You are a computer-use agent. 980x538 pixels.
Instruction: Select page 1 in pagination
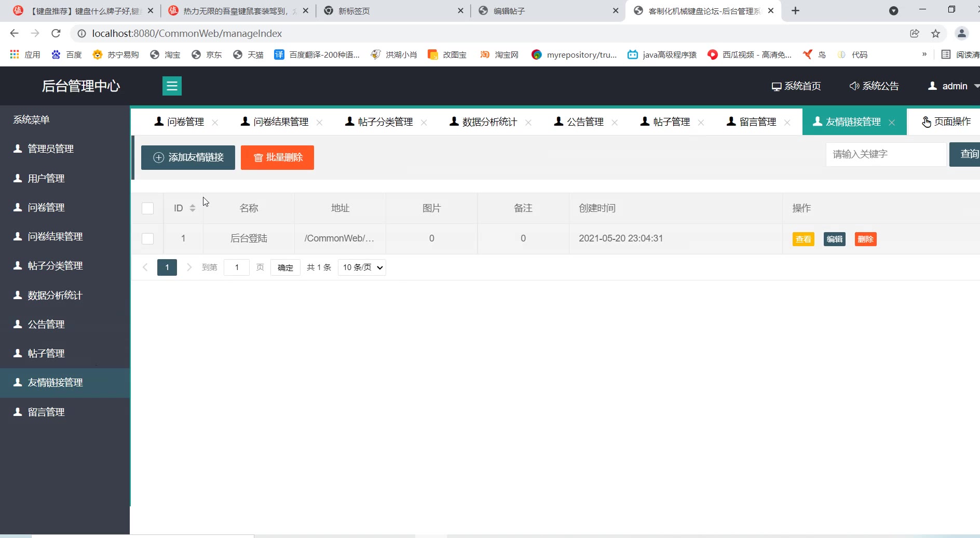(x=167, y=267)
